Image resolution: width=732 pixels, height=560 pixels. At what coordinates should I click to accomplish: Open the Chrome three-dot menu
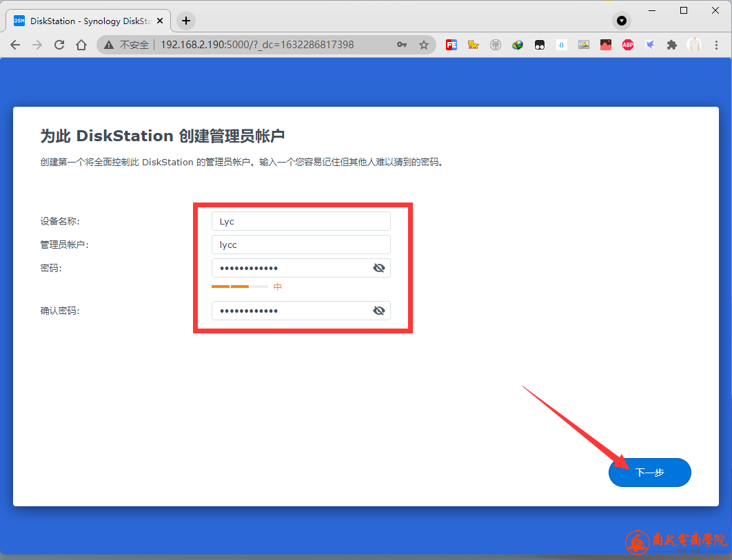tap(717, 45)
